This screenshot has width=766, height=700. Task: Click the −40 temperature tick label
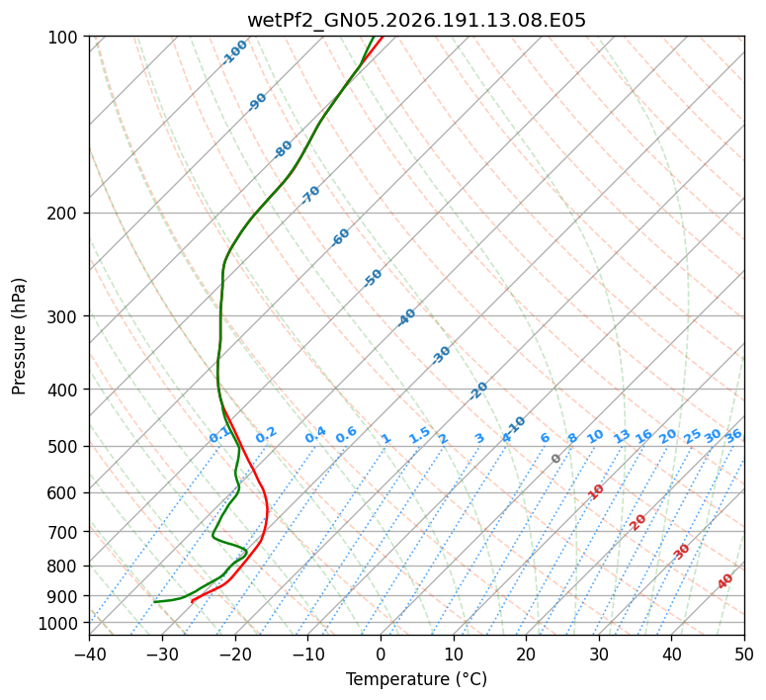pyautogui.click(x=89, y=654)
